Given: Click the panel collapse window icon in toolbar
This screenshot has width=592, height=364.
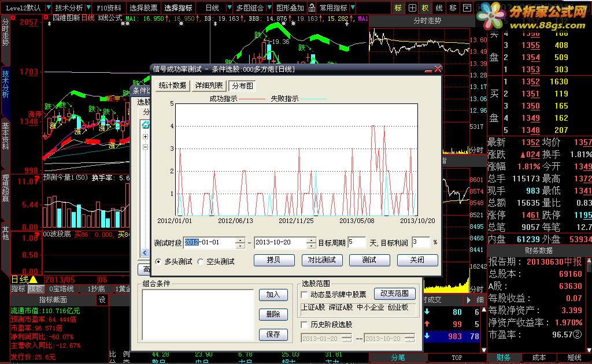Looking at the screenshot, I should pos(467,8).
